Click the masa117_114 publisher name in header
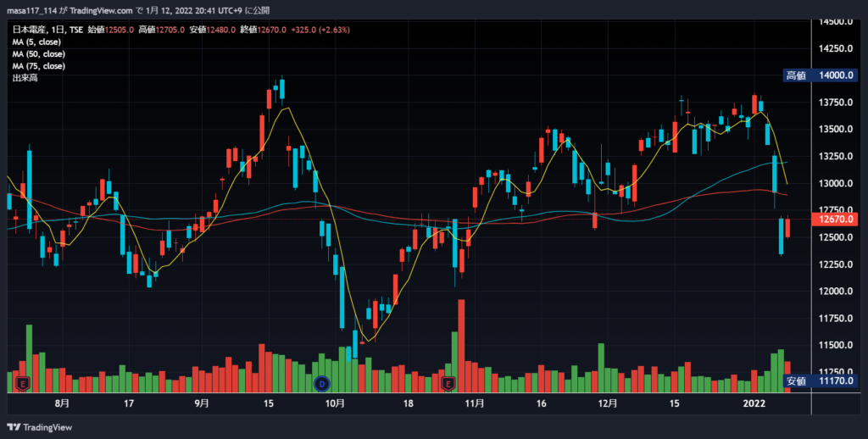 coord(31,10)
